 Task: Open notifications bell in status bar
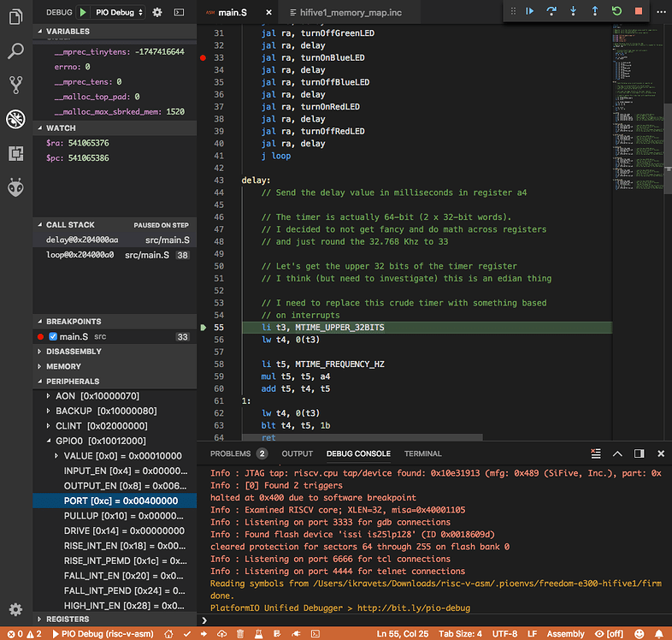658,633
